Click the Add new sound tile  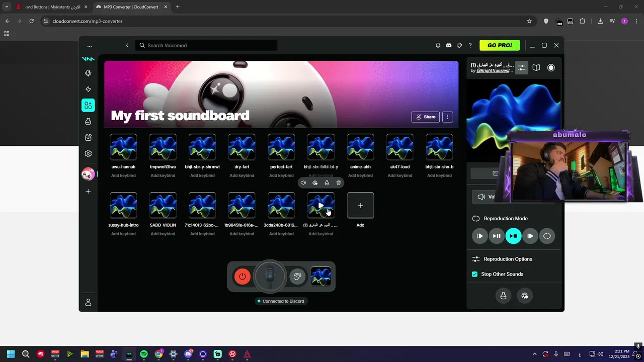[x=360, y=205]
